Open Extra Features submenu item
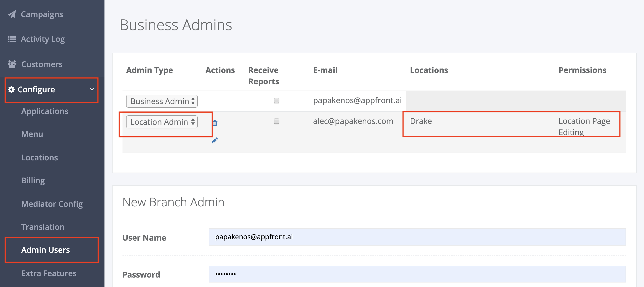Viewport: 644px width, 287px height. [49, 273]
